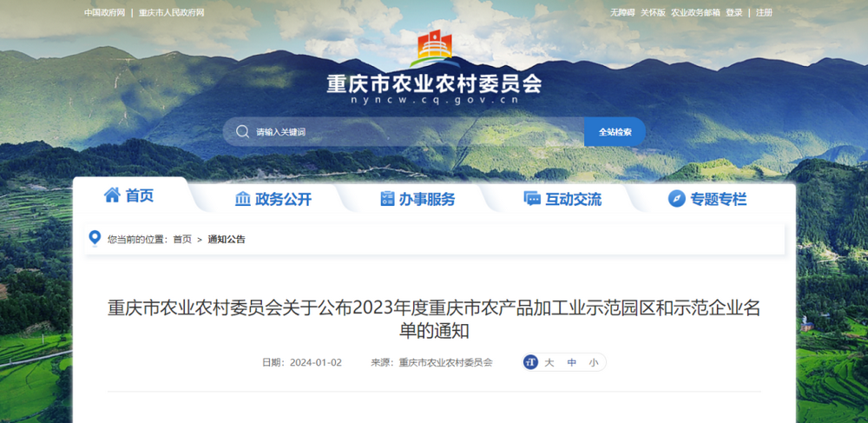Click the magnifier icon in search bar
This screenshot has height=423, width=868.
tap(242, 132)
